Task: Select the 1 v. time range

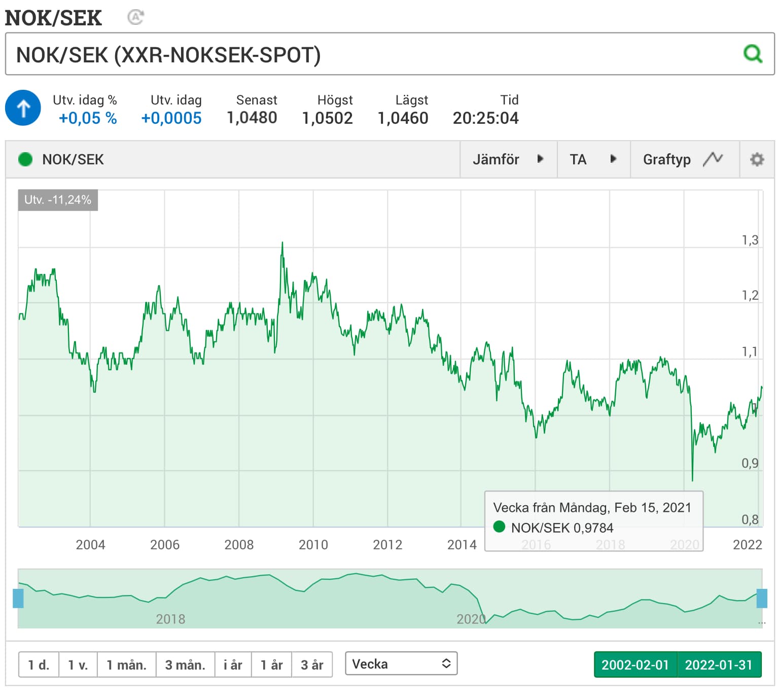Action: pyautogui.click(x=78, y=664)
